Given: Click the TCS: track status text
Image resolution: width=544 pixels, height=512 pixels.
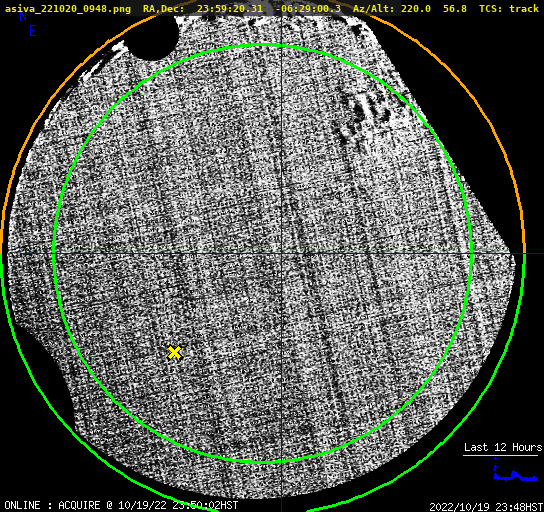Looking at the screenshot, I should [509, 8].
